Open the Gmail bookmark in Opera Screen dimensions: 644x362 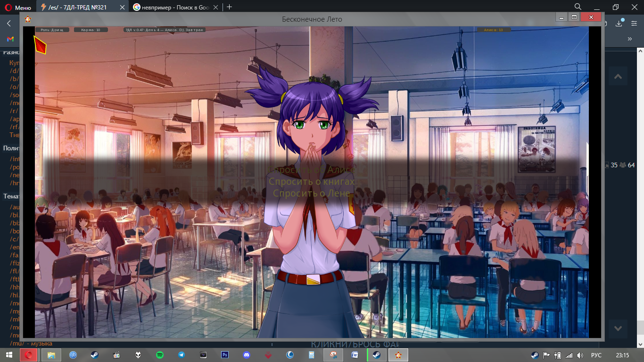point(10,39)
